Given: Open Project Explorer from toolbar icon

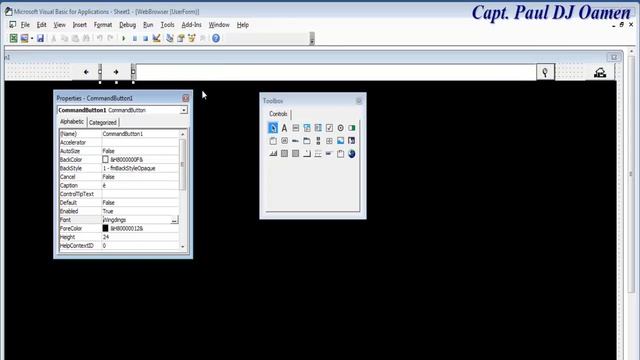Looking at the screenshot, I should point(170,38).
